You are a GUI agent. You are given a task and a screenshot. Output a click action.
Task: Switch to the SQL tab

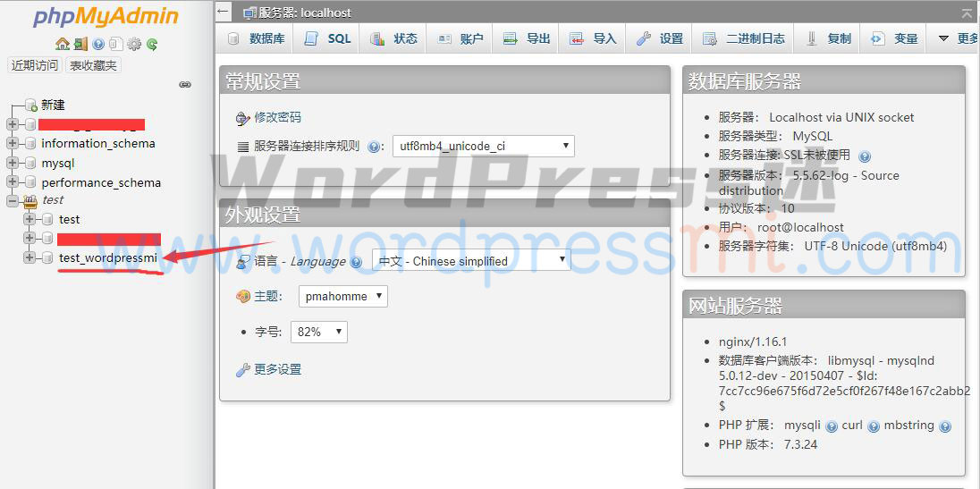(x=327, y=38)
